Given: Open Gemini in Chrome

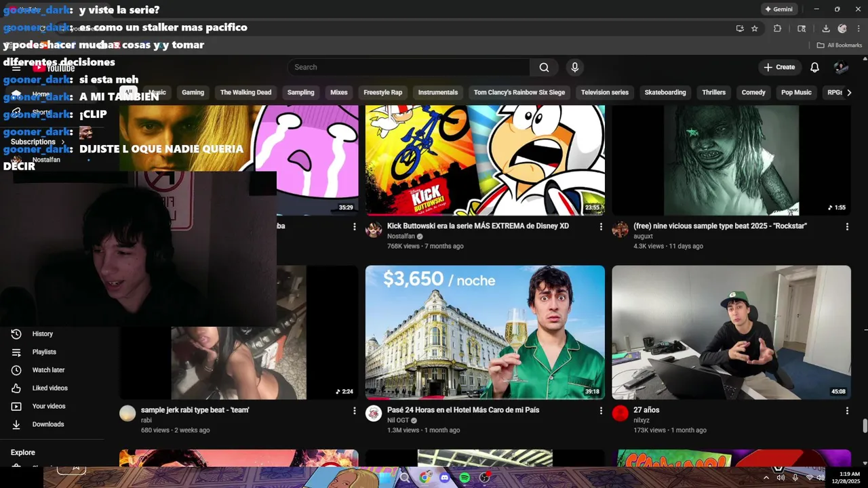Looking at the screenshot, I should coord(778,9).
